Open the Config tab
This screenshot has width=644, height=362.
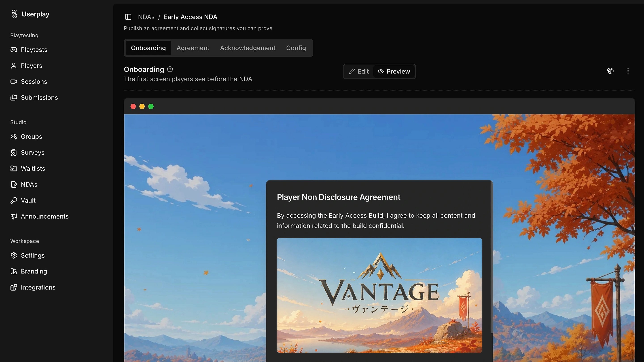point(296,48)
